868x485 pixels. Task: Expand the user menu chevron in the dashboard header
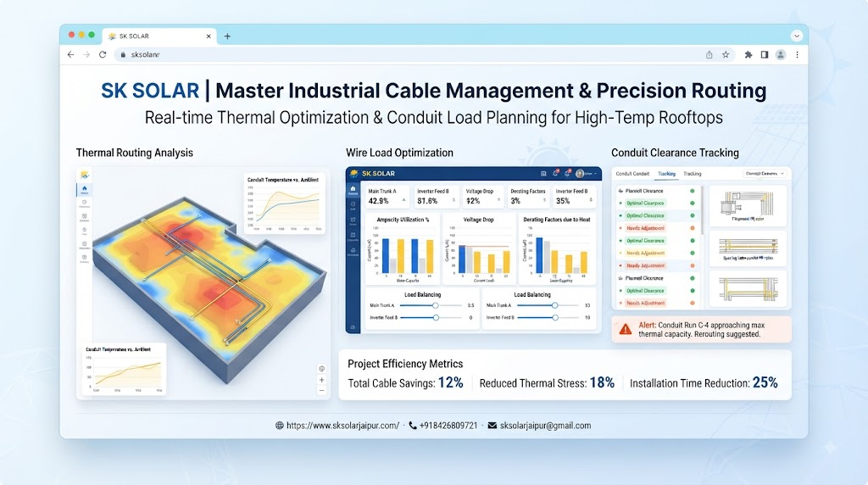coord(595,174)
